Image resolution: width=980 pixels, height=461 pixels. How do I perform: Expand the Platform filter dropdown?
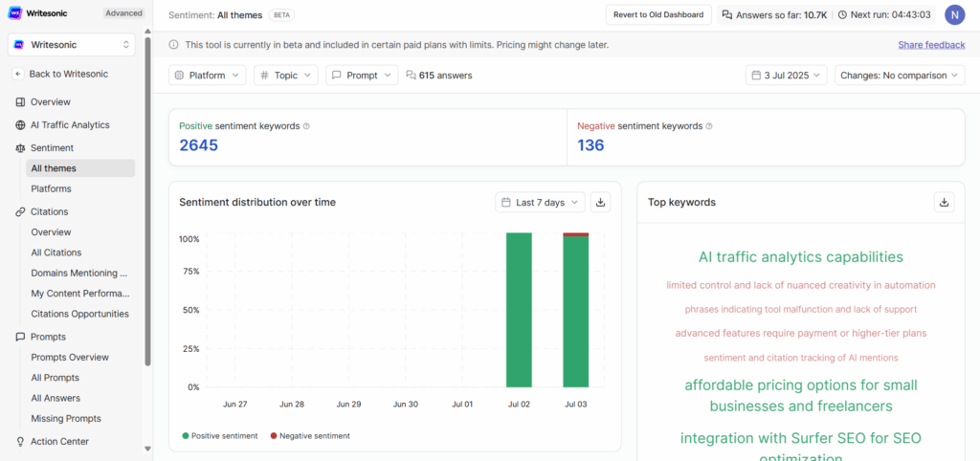point(208,75)
